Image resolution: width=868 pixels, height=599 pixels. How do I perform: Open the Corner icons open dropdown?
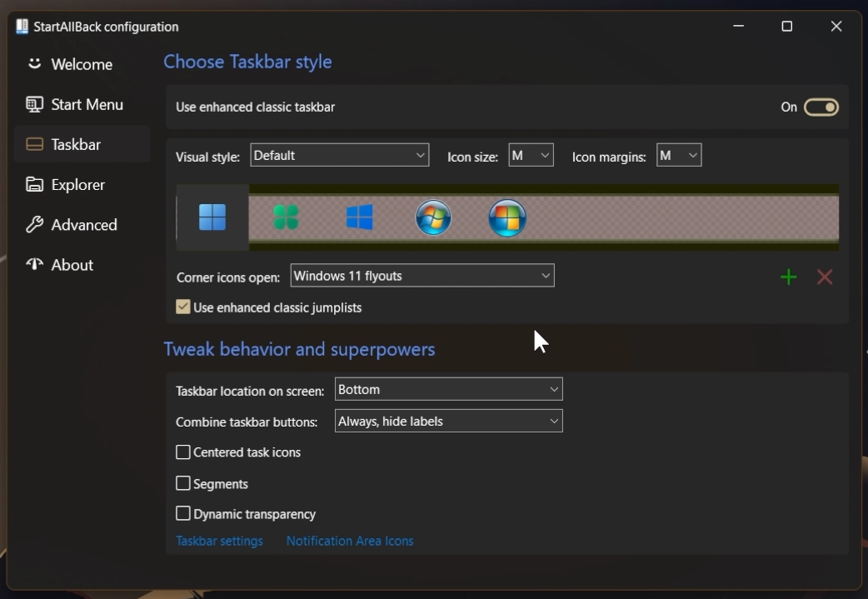pos(421,276)
